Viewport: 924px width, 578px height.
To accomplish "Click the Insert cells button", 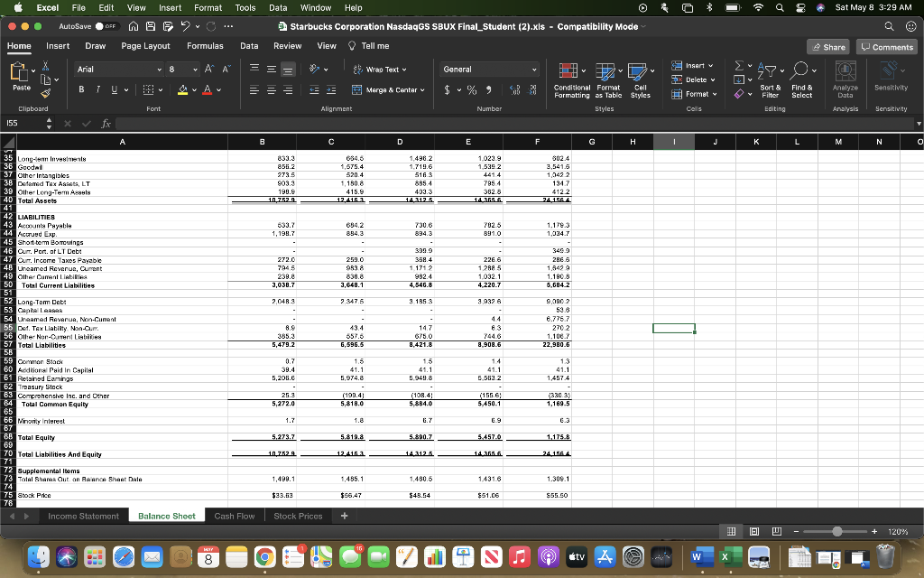I will click(693, 65).
